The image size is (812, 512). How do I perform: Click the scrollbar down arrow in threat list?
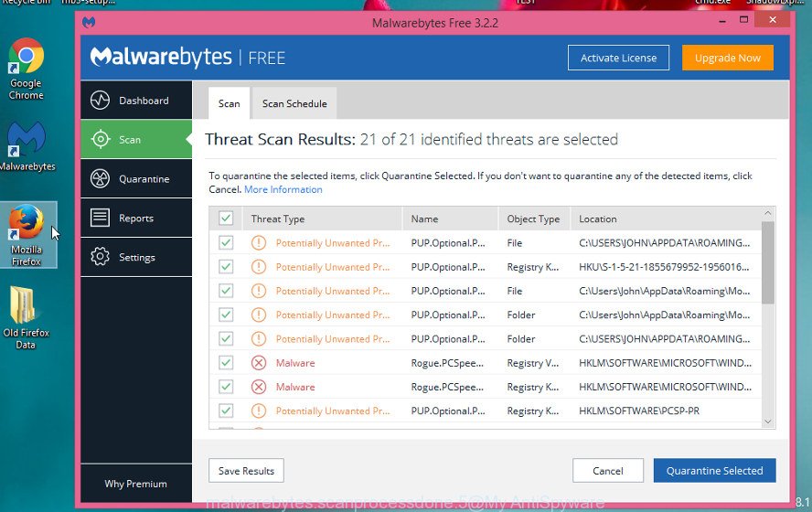coord(768,421)
